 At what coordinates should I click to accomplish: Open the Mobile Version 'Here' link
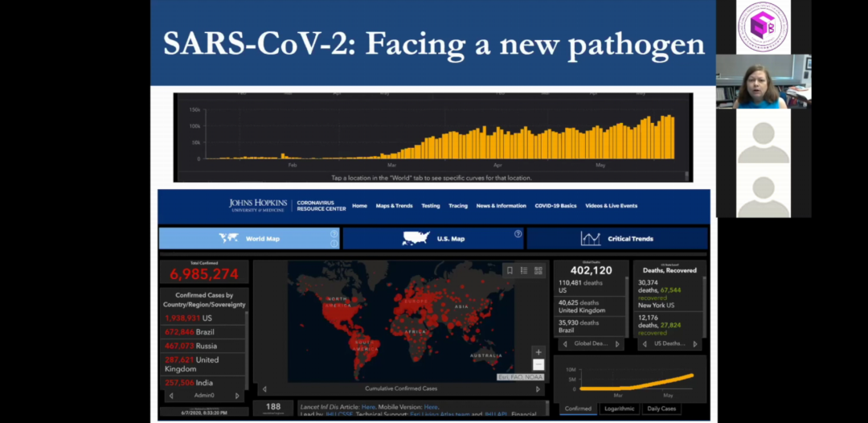click(431, 407)
